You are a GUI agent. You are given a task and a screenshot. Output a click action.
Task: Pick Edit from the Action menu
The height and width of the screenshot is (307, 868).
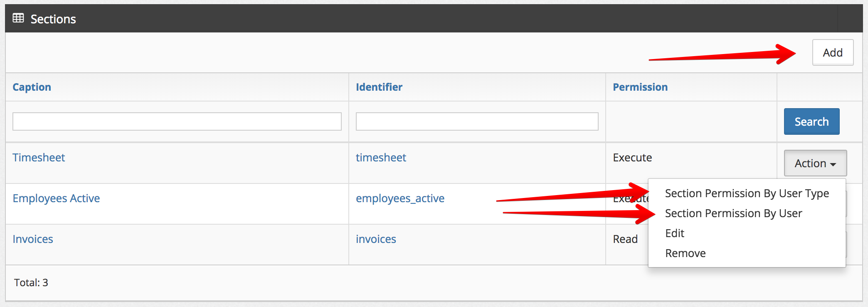pyautogui.click(x=675, y=233)
